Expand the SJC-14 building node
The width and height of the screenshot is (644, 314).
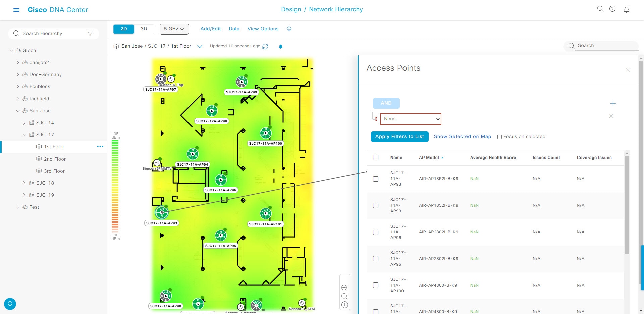24,123
